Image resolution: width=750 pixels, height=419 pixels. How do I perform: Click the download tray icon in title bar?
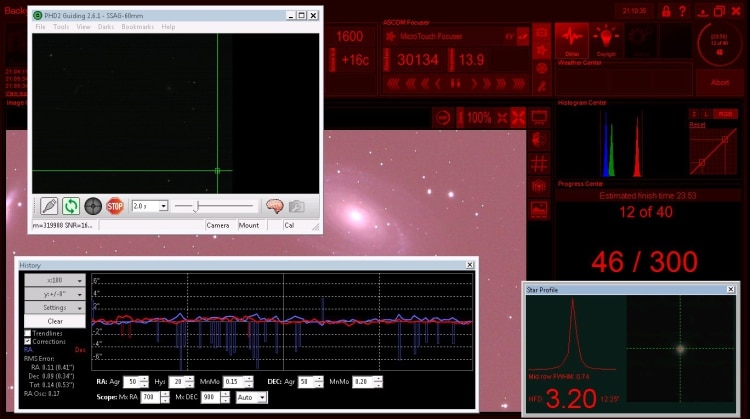click(702, 11)
